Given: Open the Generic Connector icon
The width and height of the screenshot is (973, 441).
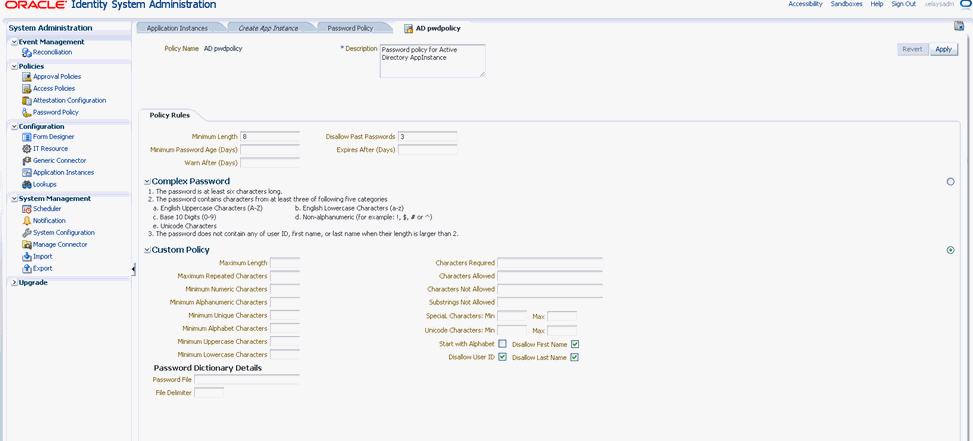Looking at the screenshot, I should tap(27, 161).
